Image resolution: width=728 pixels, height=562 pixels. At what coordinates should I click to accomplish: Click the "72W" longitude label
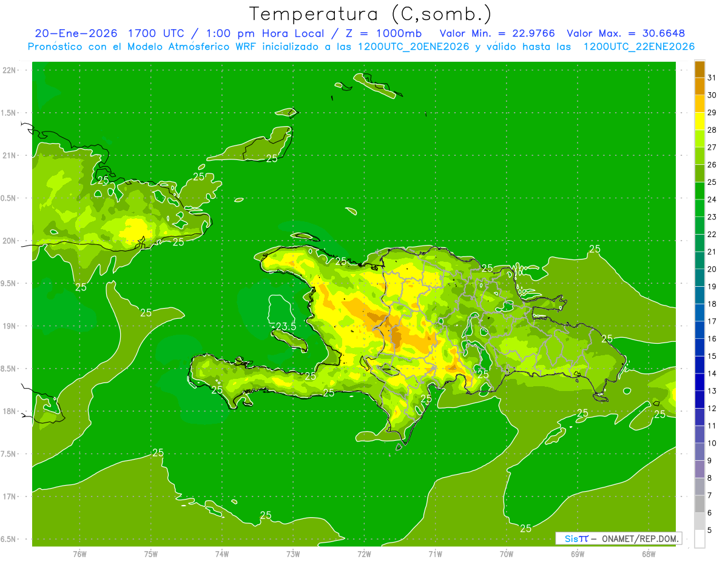tap(364, 554)
